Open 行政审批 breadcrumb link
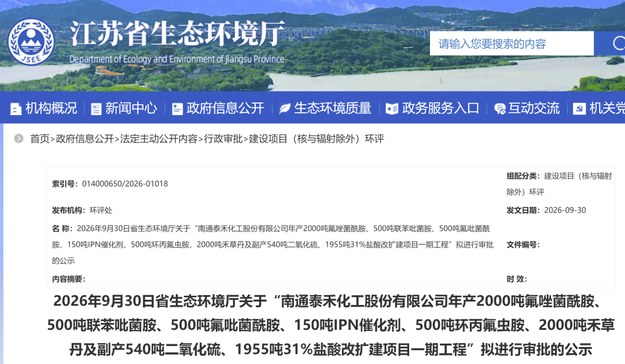 click(x=223, y=139)
